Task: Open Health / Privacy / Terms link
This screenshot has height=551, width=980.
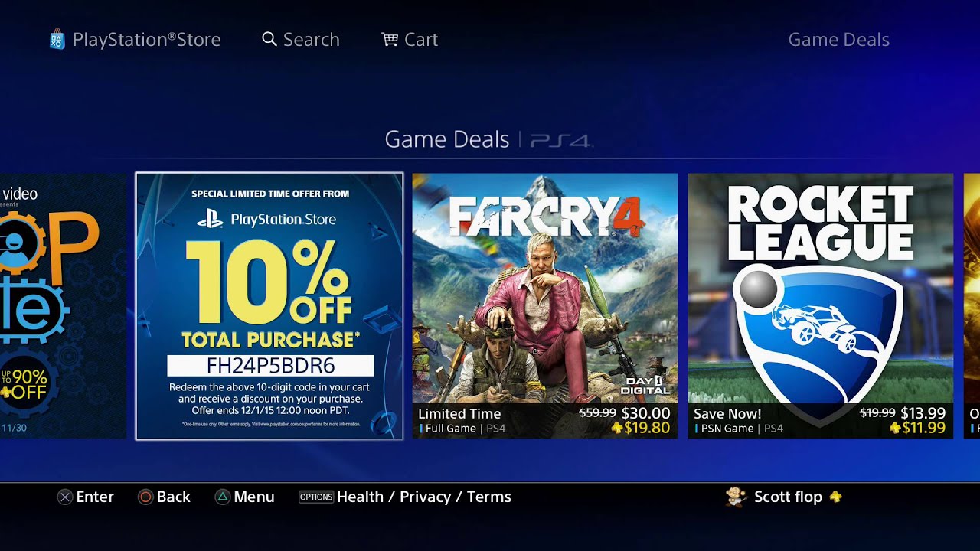Action: pyautogui.click(x=424, y=497)
